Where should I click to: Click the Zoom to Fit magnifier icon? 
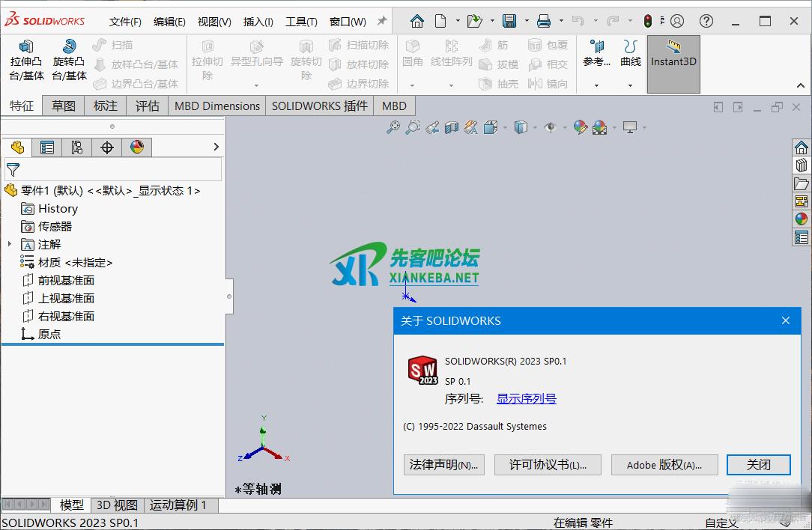pos(393,128)
